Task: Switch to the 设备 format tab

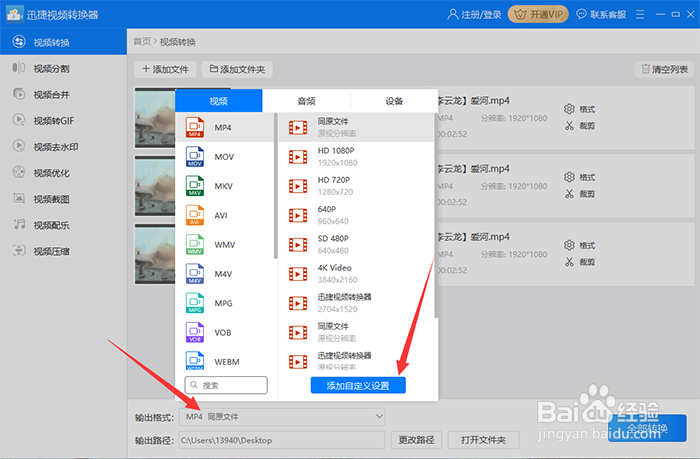Action: (394, 101)
